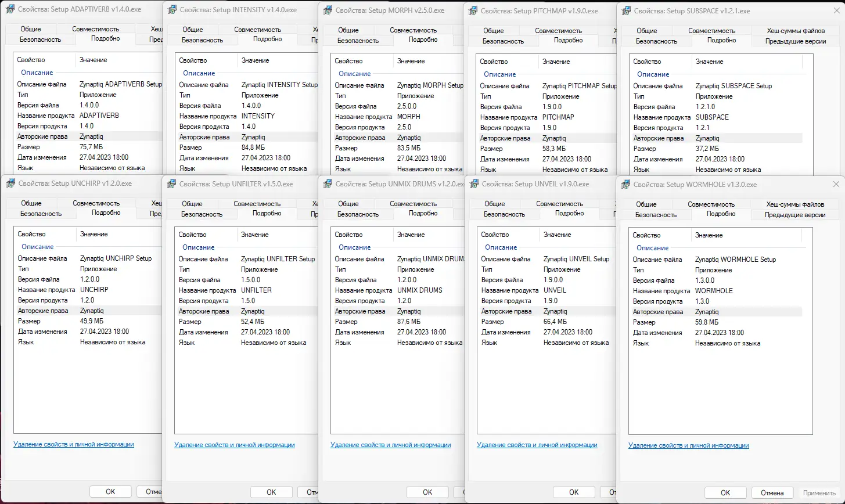This screenshot has height=504, width=845.
Task: Close the WORMHOLE properties window
Action: 836,185
